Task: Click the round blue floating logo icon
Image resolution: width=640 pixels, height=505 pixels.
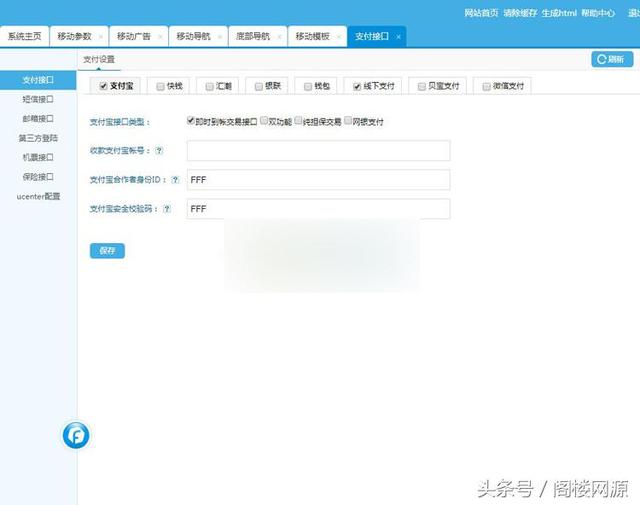Action: 76,435
